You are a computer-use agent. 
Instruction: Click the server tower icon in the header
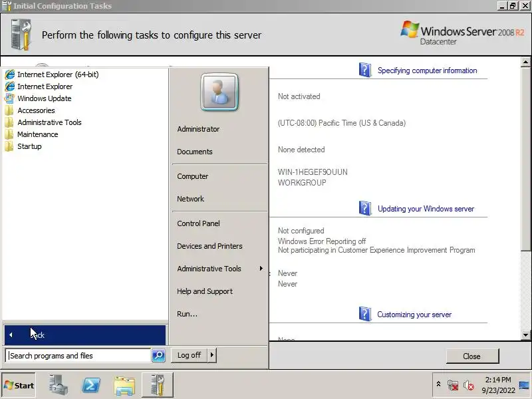21,35
